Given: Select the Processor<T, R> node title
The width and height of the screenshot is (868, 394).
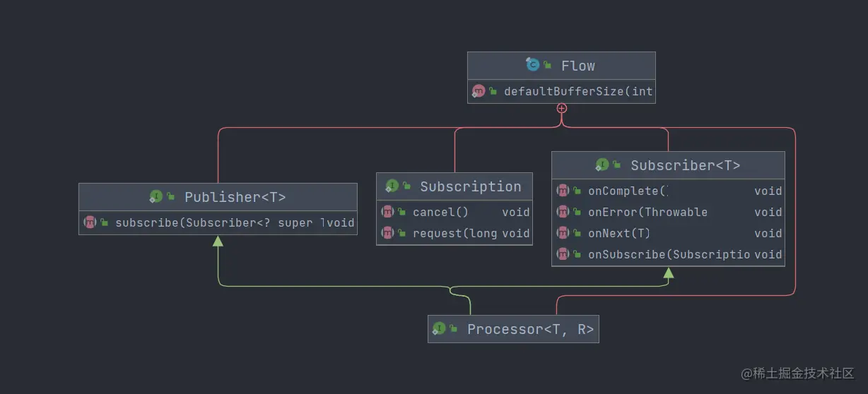Looking at the screenshot, I should click(x=530, y=329).
